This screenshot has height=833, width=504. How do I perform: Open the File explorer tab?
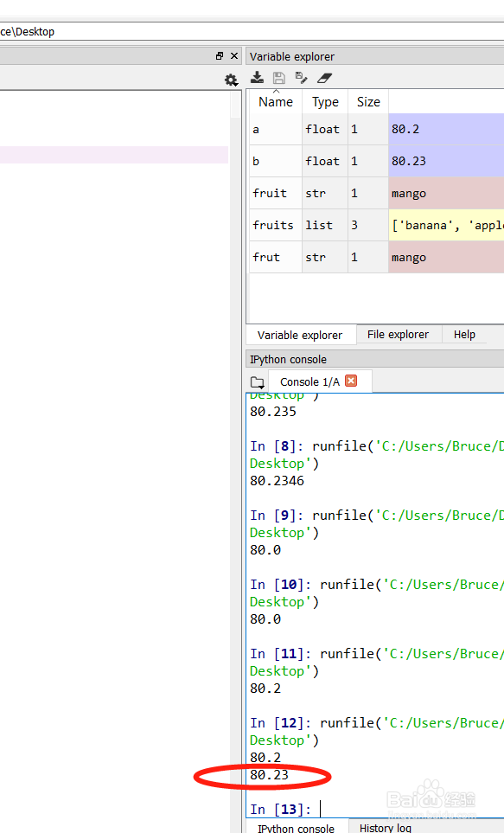(398, 335)
